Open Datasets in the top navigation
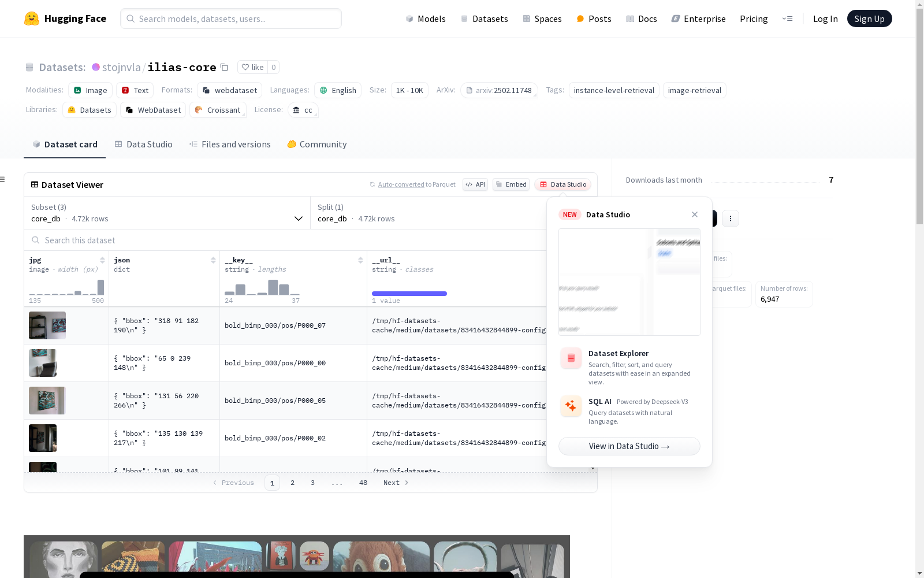This screenshot has width=924, height=578. coord(484,18)
